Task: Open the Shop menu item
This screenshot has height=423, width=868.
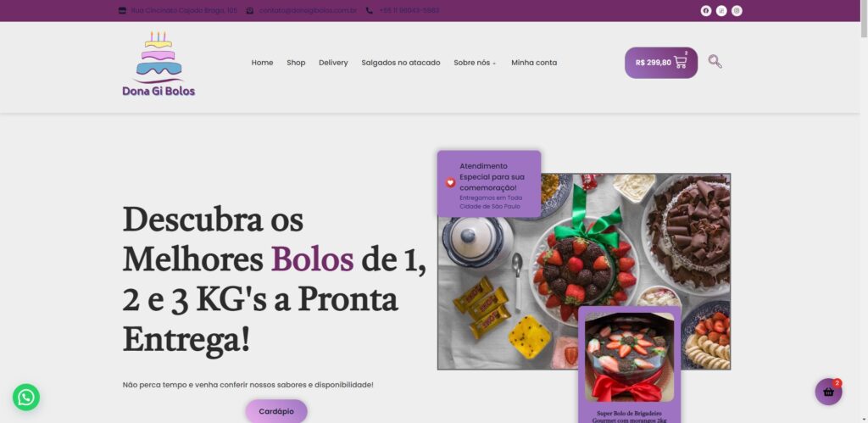Action: coord(296,63)
